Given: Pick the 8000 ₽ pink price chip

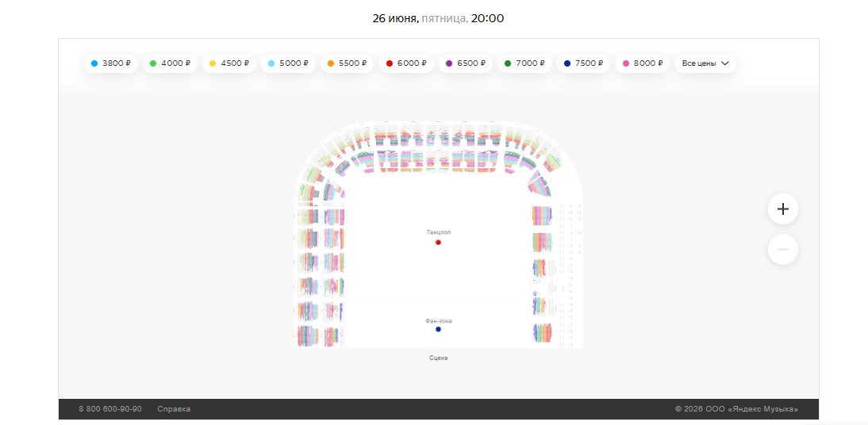Looking at the screenshot, I should pos(642,63).
